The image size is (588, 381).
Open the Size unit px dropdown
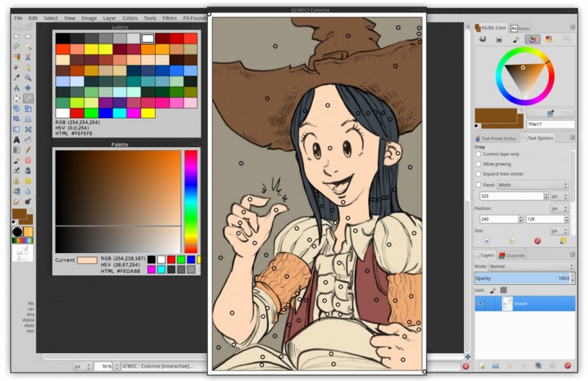coord(559,231)
